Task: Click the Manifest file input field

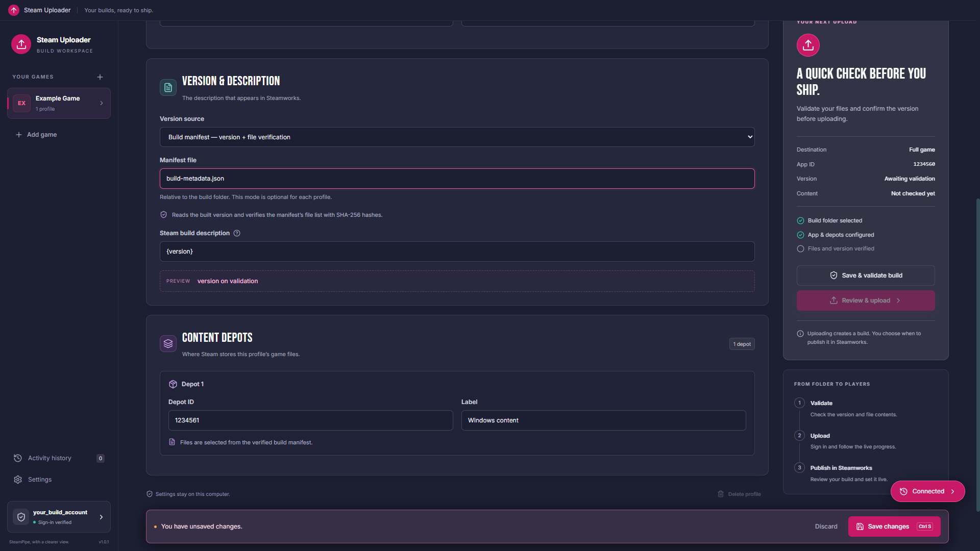Action: (x=457, y=179)
